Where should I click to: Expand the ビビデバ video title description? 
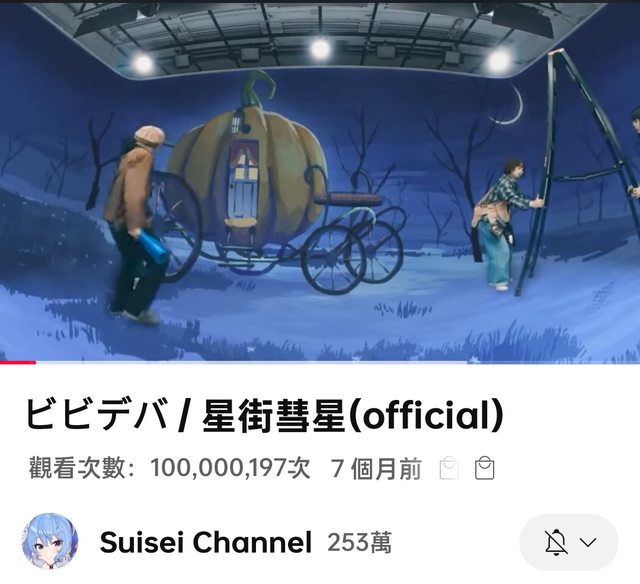(x=264, y=415)
